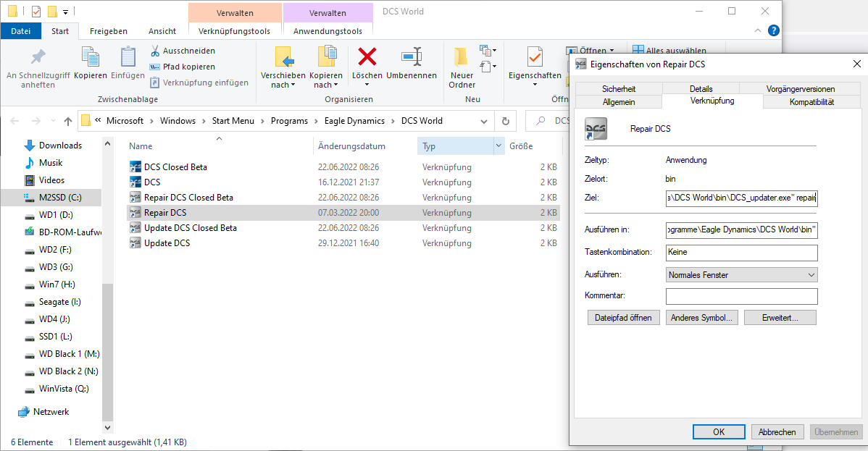
Task: Click the Tastenkombination field
Action: [x=742, y=253]
